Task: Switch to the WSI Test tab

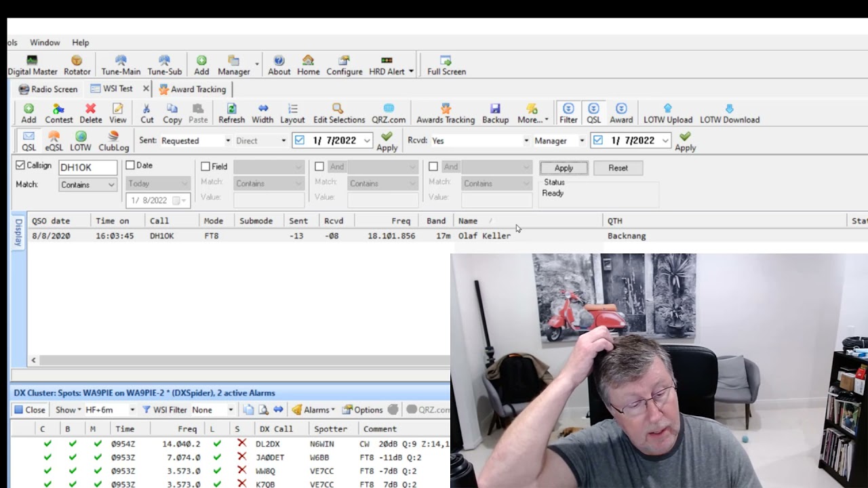Action: (111, 89)
